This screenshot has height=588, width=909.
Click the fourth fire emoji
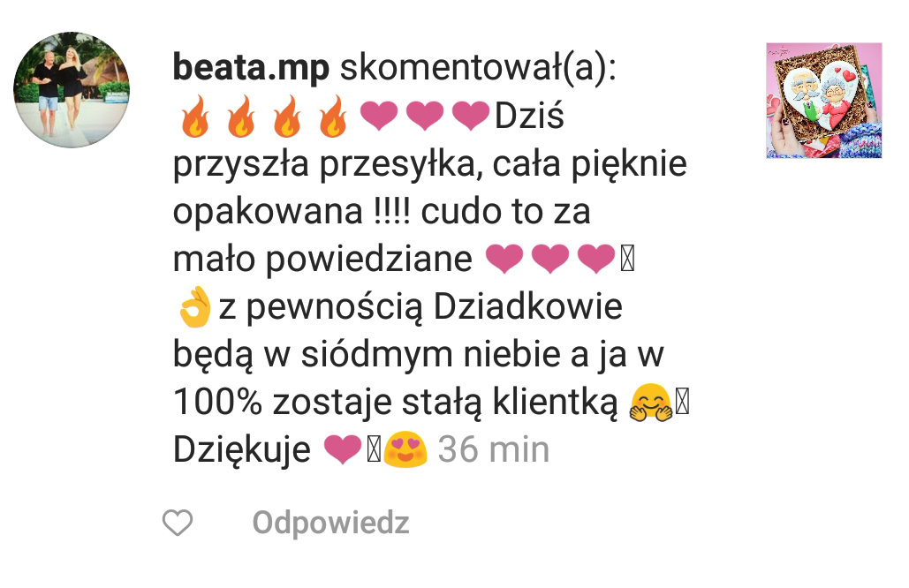point(333,117)
